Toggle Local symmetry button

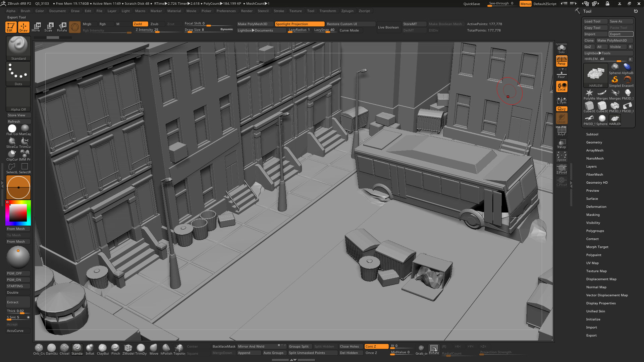561,86
